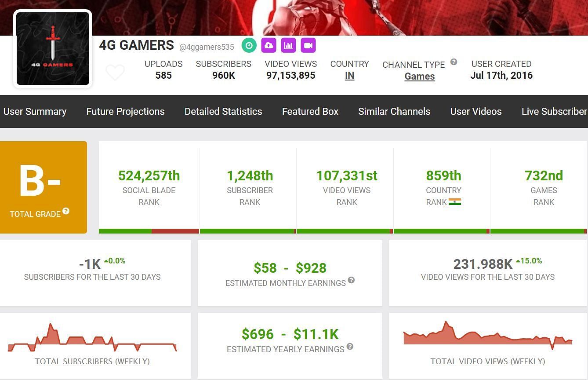This screenshot has width=588, height=380.
Task: Click the 524,257th Social Blade rank
Action: coord(149,175)
